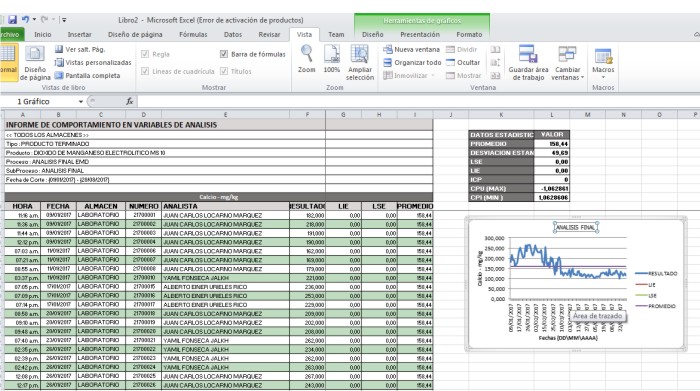700x391 pixels.
Task: Open the Macros dropdown
Action: tap(603, 62)
